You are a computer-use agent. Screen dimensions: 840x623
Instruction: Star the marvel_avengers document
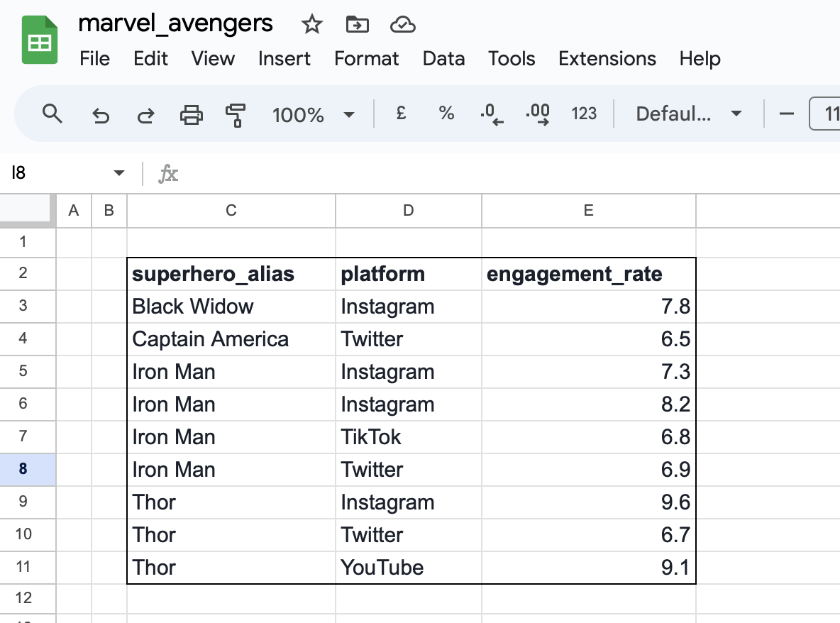pyautogui.click(x=312, y=25)
